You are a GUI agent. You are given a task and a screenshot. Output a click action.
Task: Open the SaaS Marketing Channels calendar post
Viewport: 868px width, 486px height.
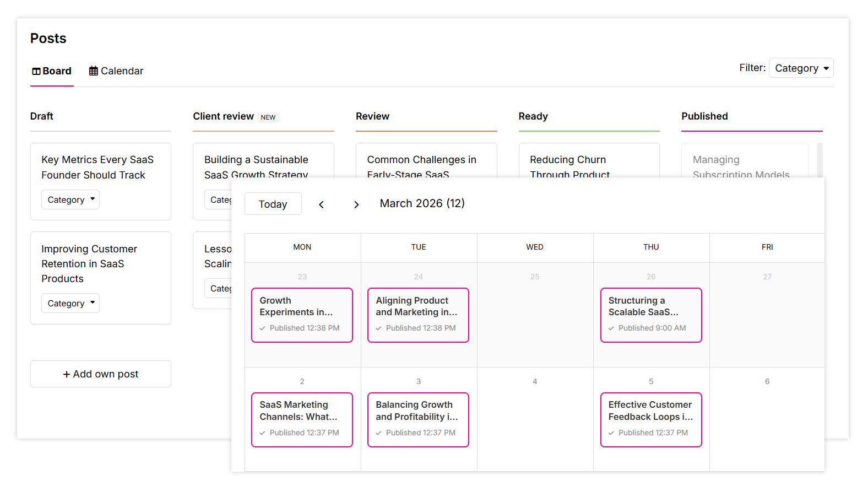click(302, 419)
